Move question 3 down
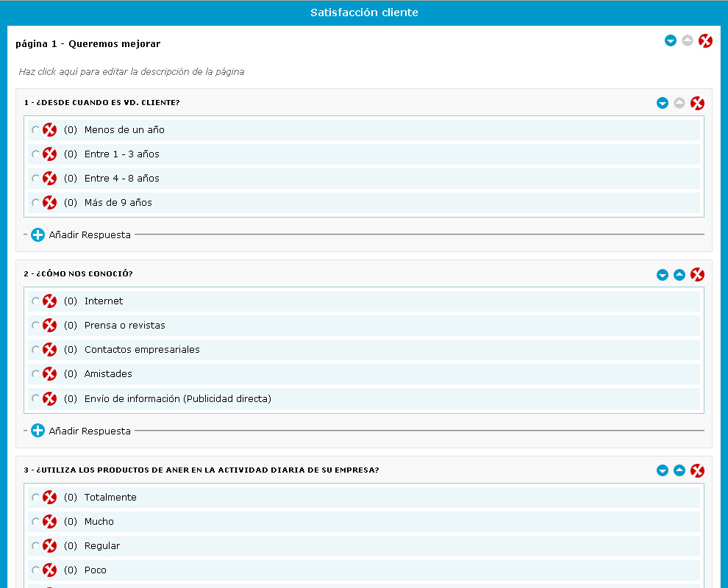The width and height of the screenshot is (728, 588). coord(663,470)
